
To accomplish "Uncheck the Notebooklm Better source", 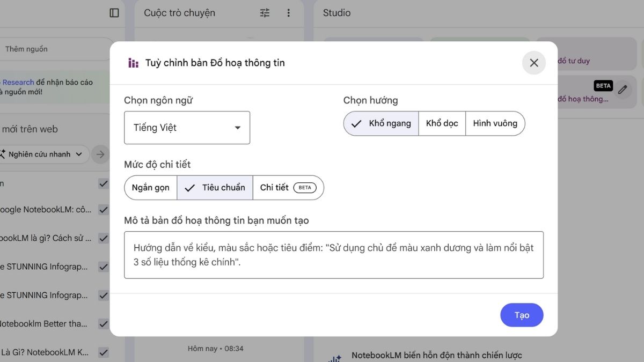I will [x=104, y=323].
